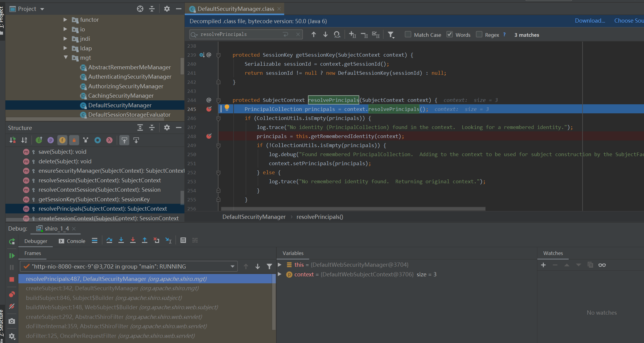This screenshot has width=644, height=343.
Task: Toggle breakpoint on line 245
Action: pos(209,109)
